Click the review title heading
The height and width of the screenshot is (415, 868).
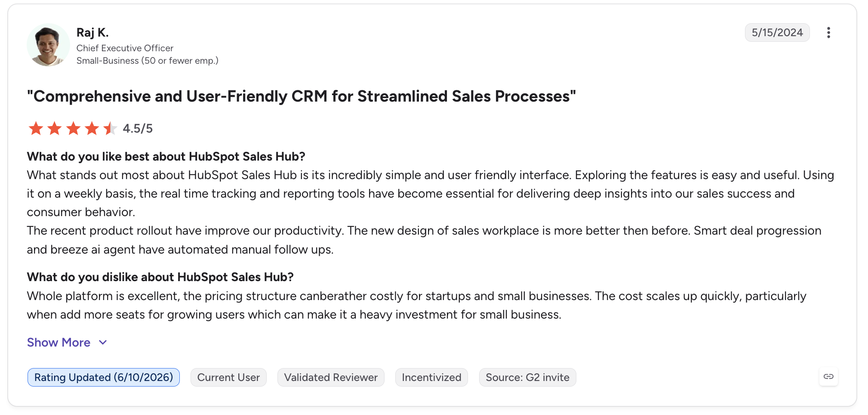pyautogui.click(x=301, y=96)
